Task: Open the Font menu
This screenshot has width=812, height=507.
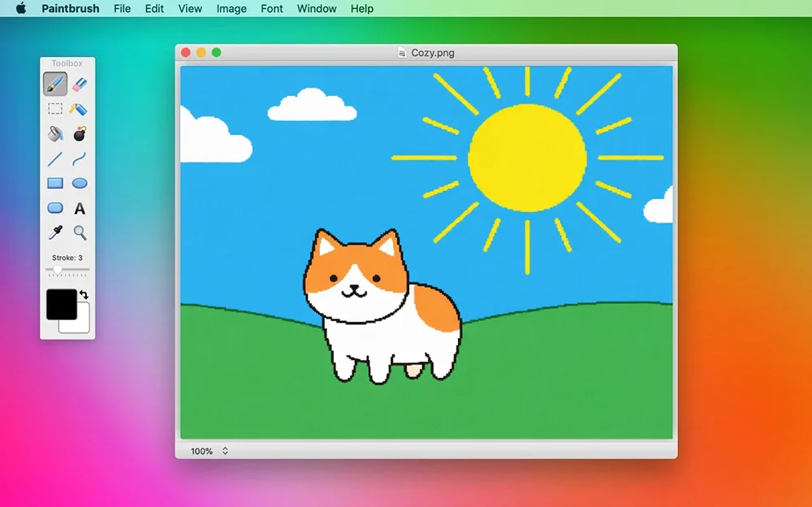Action: 272,9
